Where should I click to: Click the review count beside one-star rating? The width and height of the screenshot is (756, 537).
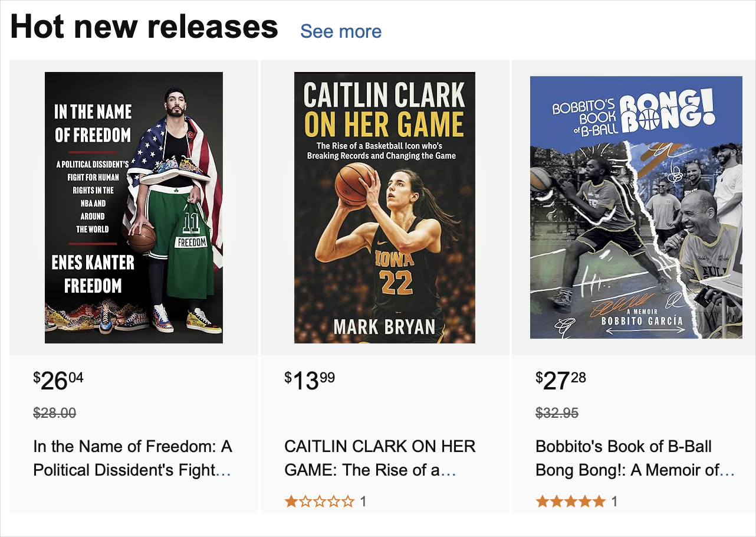[x=363, y=502]
